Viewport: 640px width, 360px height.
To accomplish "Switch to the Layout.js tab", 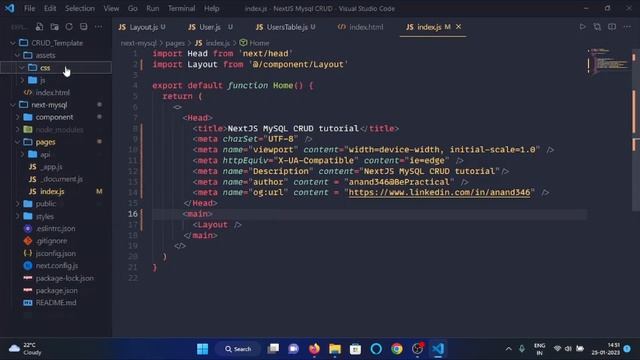I will (x=142, y=27).
